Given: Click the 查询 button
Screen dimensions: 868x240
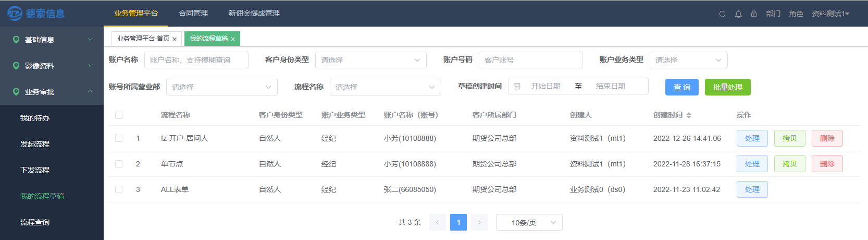Looking at the screenshot, I should [682, 87].
